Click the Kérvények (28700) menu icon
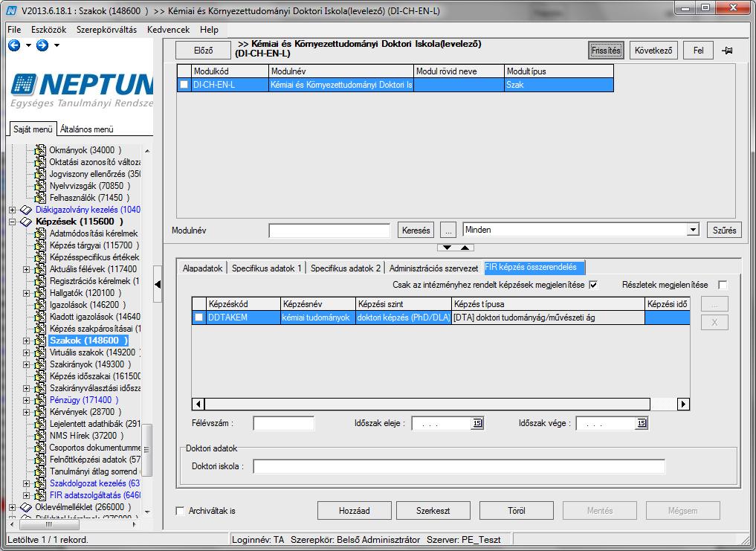Image resolution: width=756 pixels, height=551 pixels. click(40, 412)
